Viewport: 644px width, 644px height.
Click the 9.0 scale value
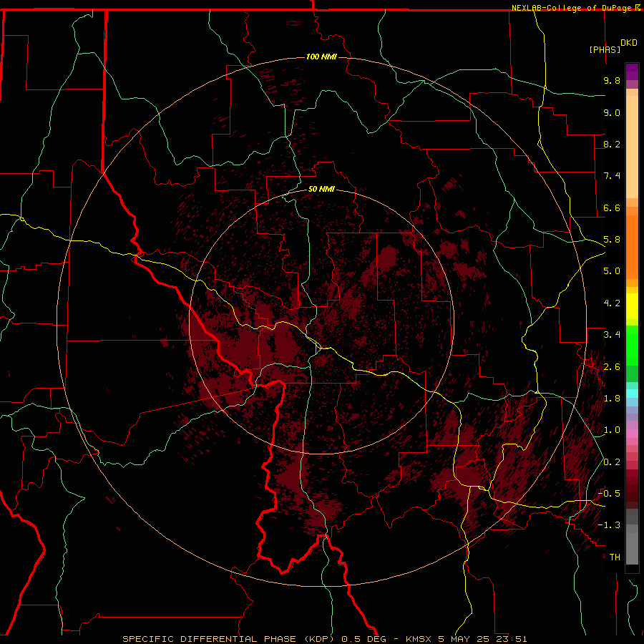click(x=612, y=112)
